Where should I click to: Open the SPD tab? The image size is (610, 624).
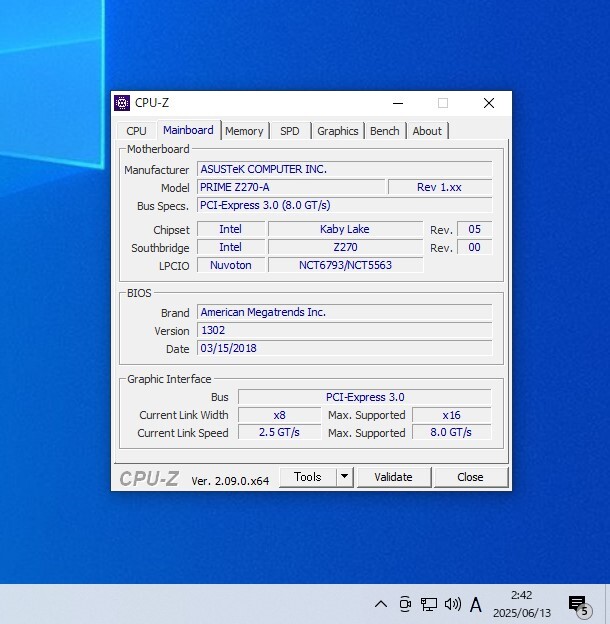pyautogui.click(x=290, y=131)
